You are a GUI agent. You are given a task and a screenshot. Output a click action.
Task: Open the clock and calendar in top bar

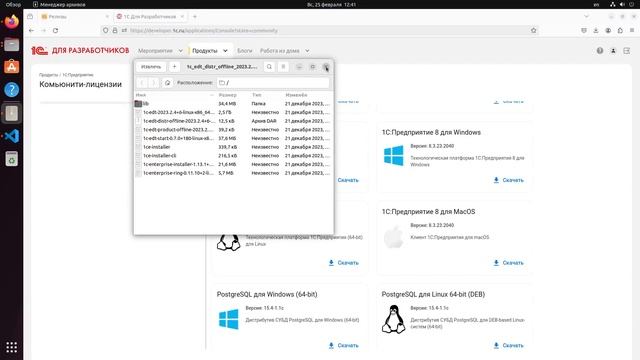[x=331, y=4]
